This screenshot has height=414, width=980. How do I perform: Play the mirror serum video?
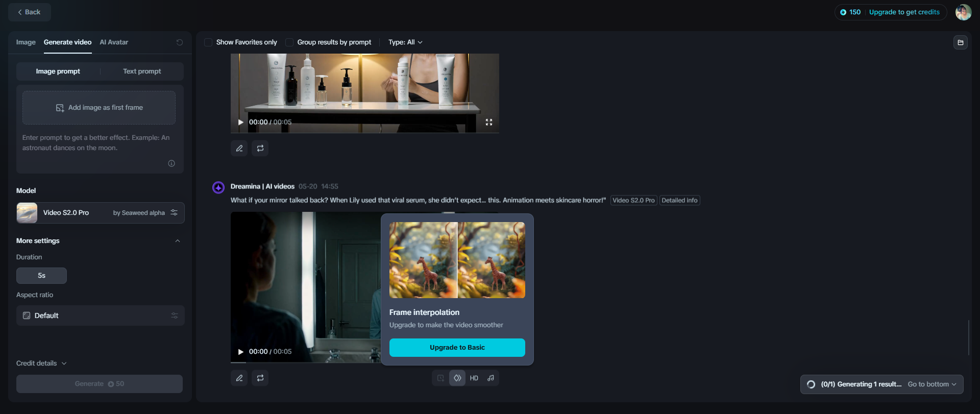(241, 352)
